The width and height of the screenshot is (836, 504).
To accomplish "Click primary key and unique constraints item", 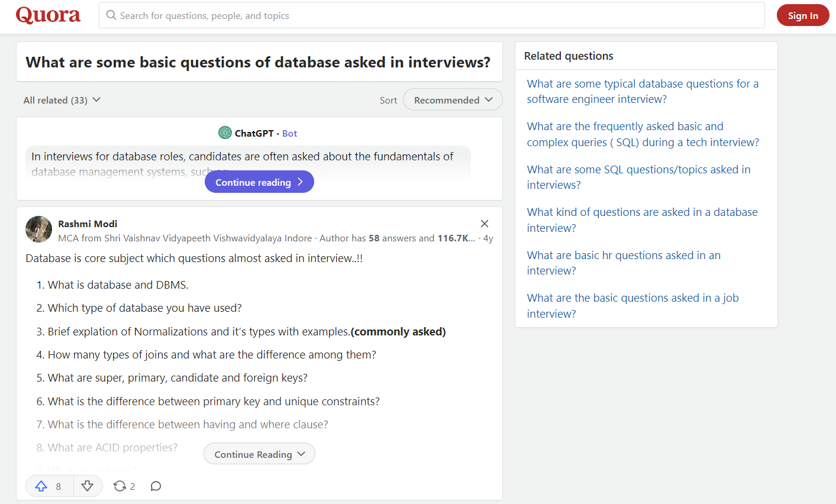I will [214, 402].
